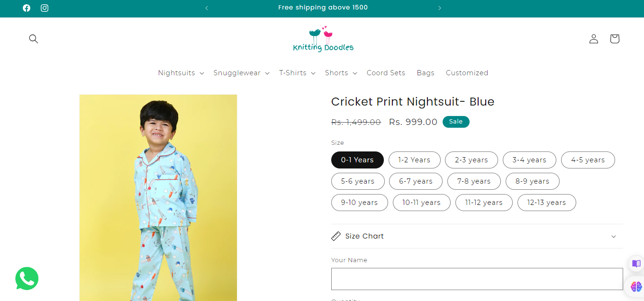Open the Bags link
644x301 pixels.
(x=426, y=73)
